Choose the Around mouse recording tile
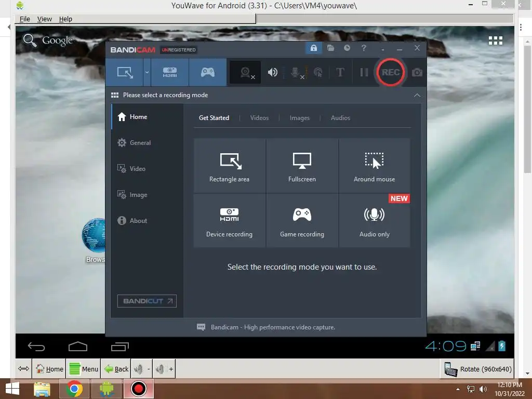 pos(374,165)
